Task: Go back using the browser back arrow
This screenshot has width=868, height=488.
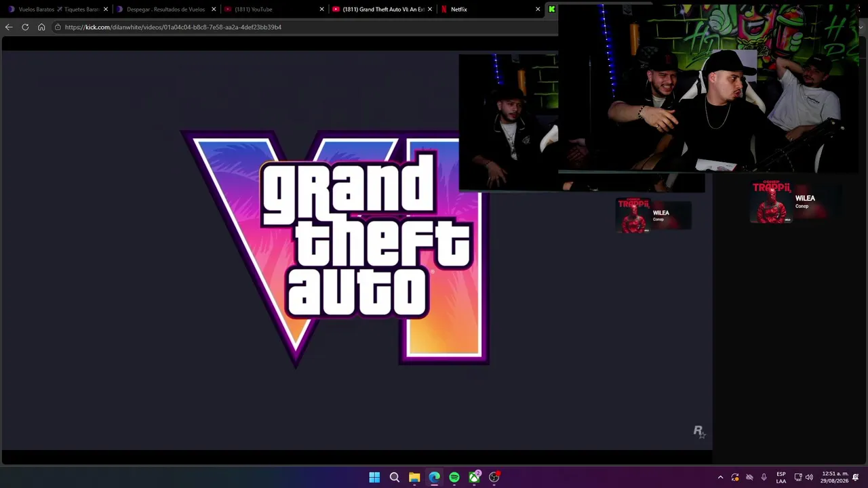Action: coord(8,27)
